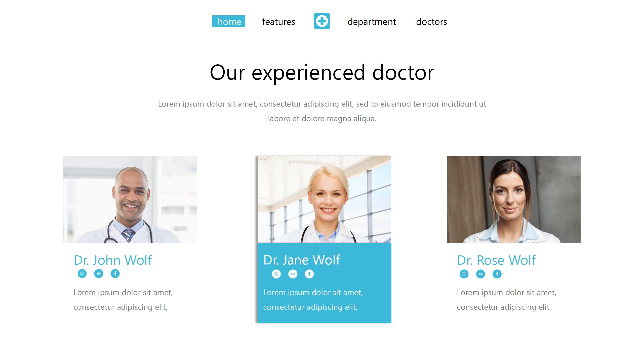Viewport: 644px width, 362px height.
Task: Click Dr. Jane Wolf's globe website icon
Action: click(276, 274)
